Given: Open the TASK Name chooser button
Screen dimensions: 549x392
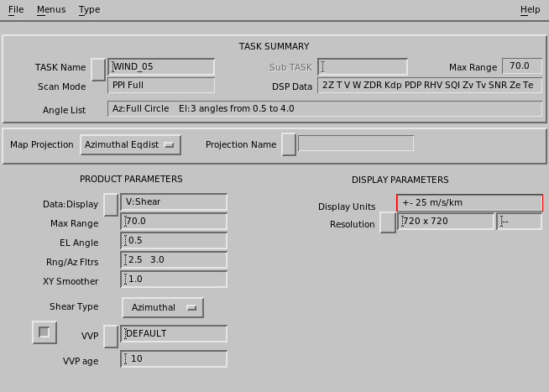Looking at the screenshot, I should point(98,70).
